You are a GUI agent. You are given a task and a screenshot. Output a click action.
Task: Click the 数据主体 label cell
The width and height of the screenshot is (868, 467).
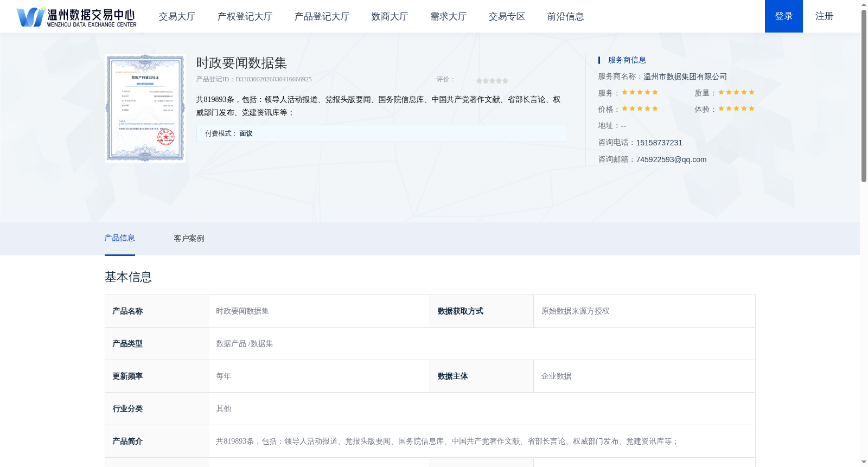click(x=482, y=376)
